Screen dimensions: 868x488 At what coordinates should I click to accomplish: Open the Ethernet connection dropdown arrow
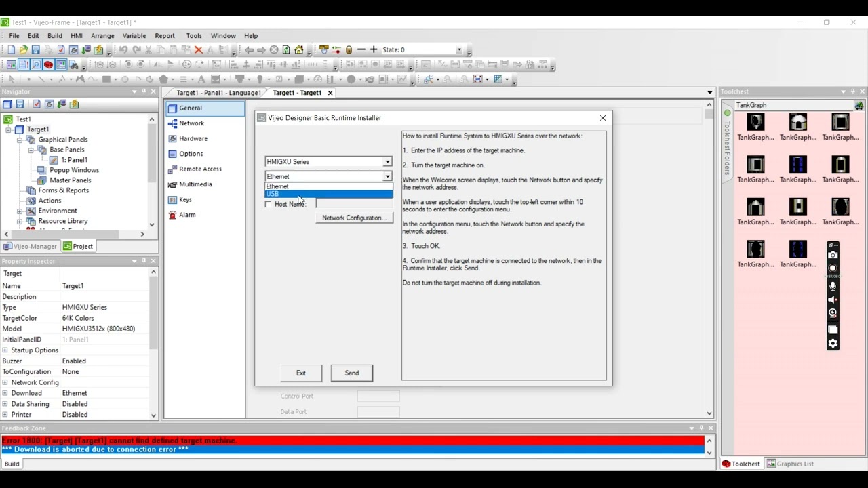click(387, 176)
